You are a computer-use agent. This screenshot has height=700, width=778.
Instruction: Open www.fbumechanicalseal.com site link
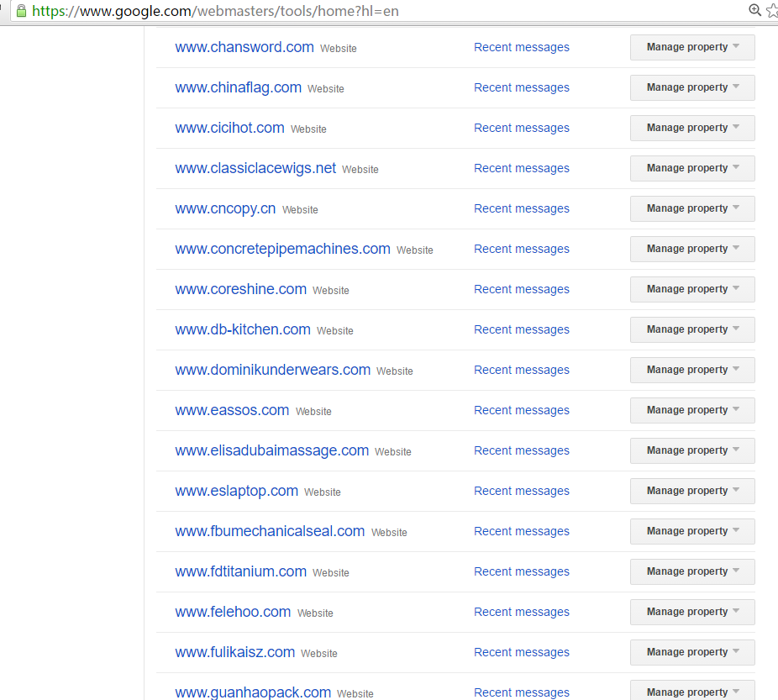[x=270, y=531]
